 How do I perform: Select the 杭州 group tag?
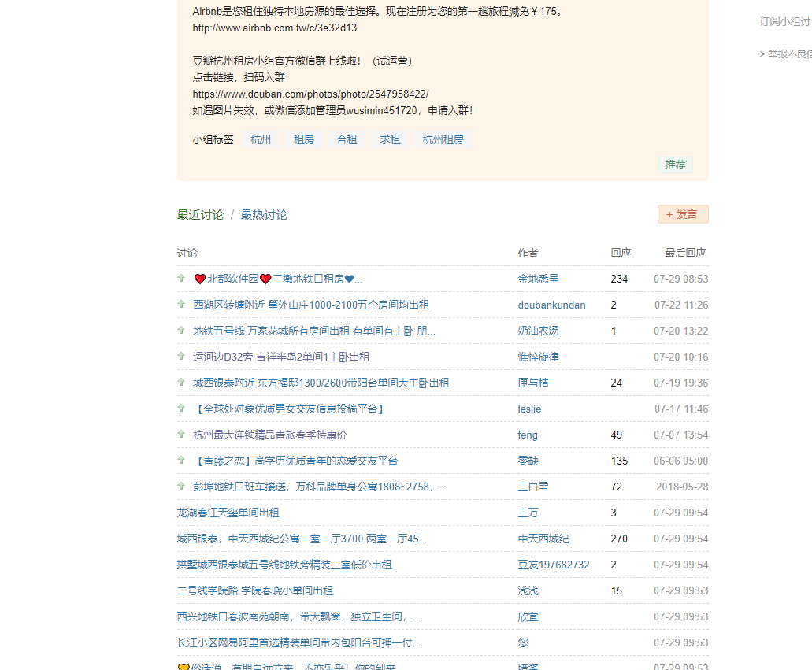coord(261,140)
